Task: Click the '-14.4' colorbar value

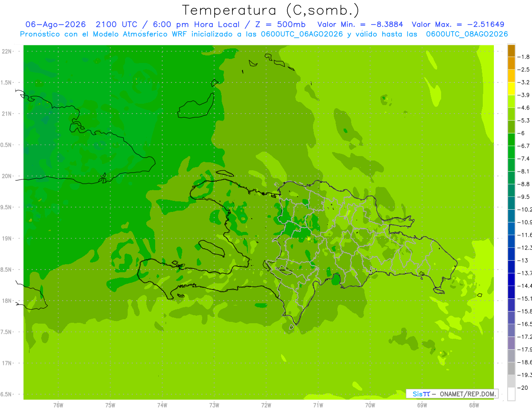Action: pos(525,286)
